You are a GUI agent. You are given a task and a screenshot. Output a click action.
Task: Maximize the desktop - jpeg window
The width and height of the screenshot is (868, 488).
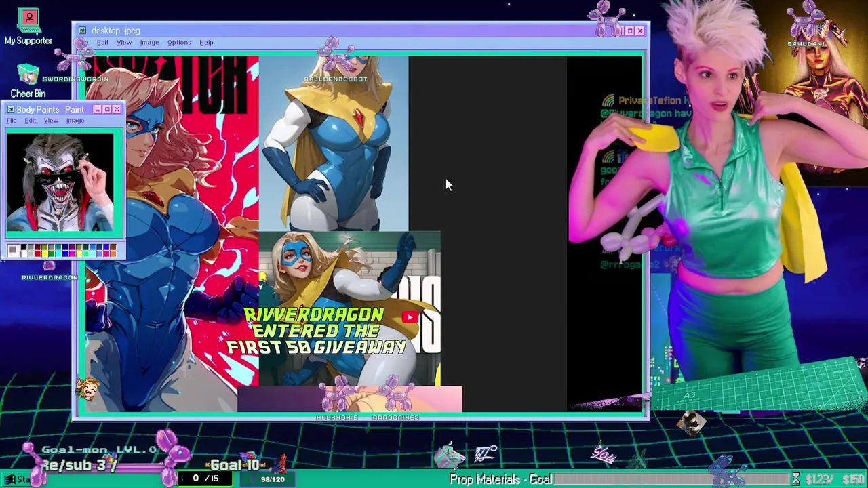pyautogui.click(x=630, y=30)
